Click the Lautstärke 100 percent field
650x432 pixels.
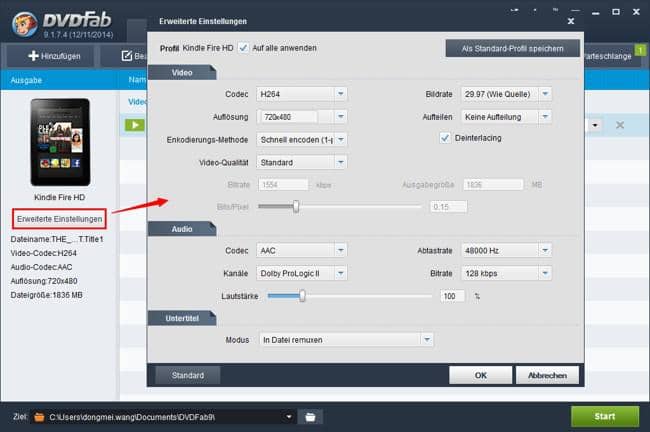click(x=452, y=296)
